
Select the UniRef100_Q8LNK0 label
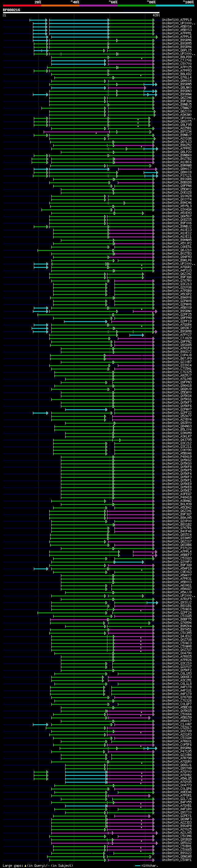click(177, 88)
